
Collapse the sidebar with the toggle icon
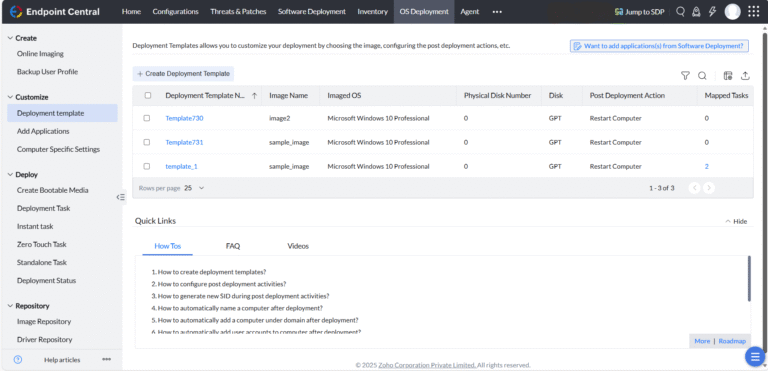tap(120, 197)
